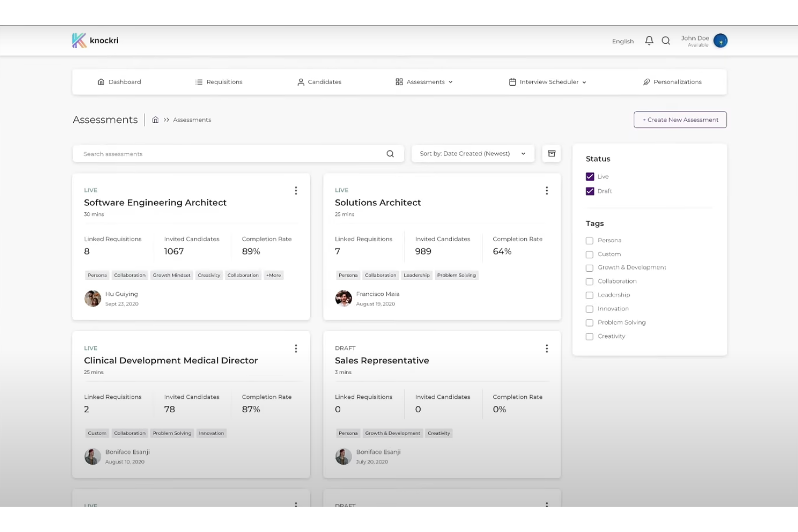Image resolution: width=798 pixels, height=532 pixels.
Task: Check the Creativity tag filter
Action: coord(589,336)
